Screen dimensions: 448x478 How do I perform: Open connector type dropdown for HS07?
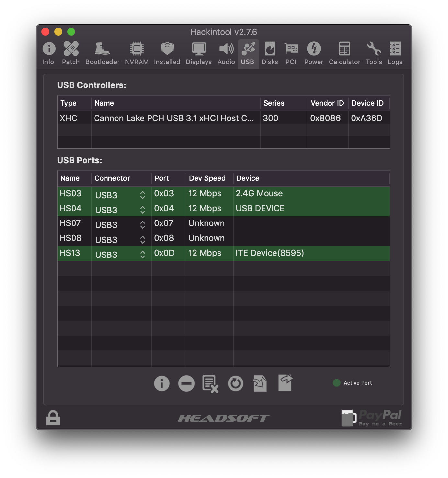[x=121, y=225]
